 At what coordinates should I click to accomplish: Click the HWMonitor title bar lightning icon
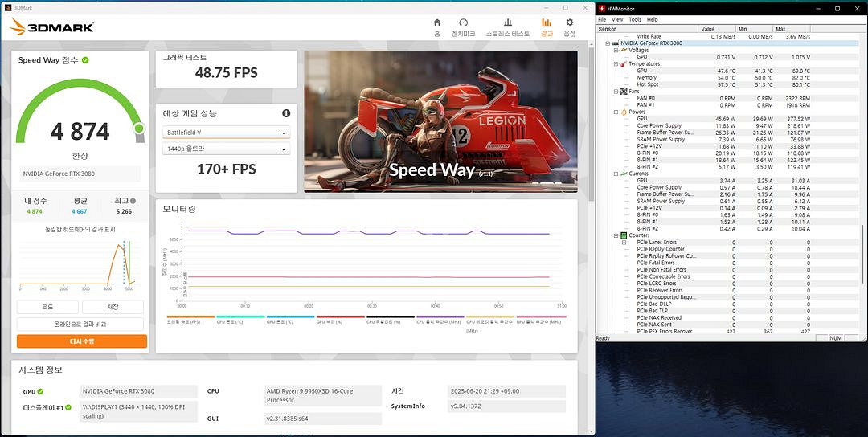click(602, 9)
